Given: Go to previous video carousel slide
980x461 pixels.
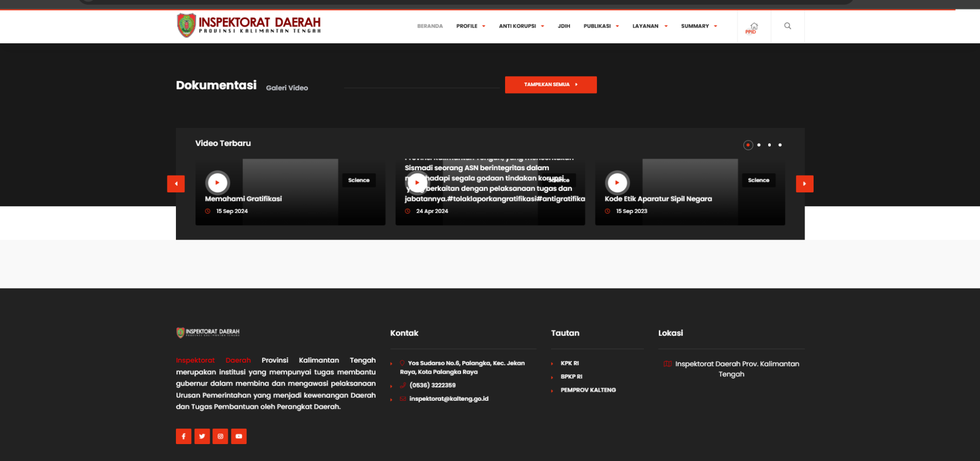Looking at the screenshot, I should pyautogui.click(x=176, y=184).
